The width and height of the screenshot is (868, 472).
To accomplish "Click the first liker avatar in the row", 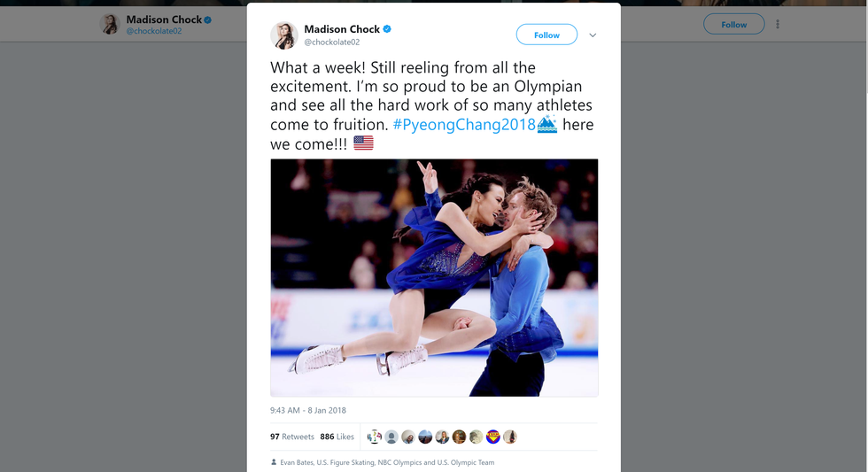I will (375, 437).
